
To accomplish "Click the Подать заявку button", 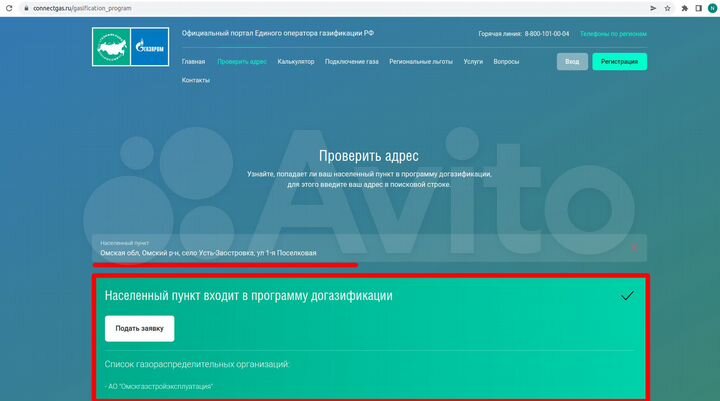I will [140, 328].
